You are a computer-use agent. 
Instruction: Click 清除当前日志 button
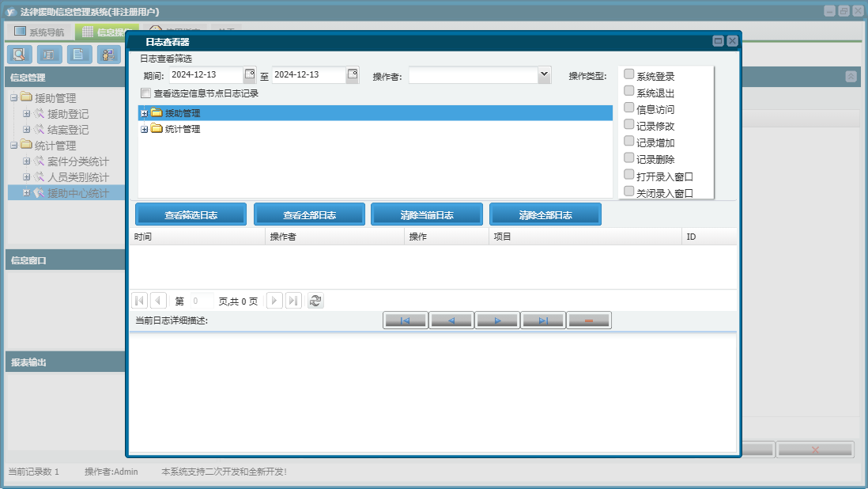coord(427,214)
